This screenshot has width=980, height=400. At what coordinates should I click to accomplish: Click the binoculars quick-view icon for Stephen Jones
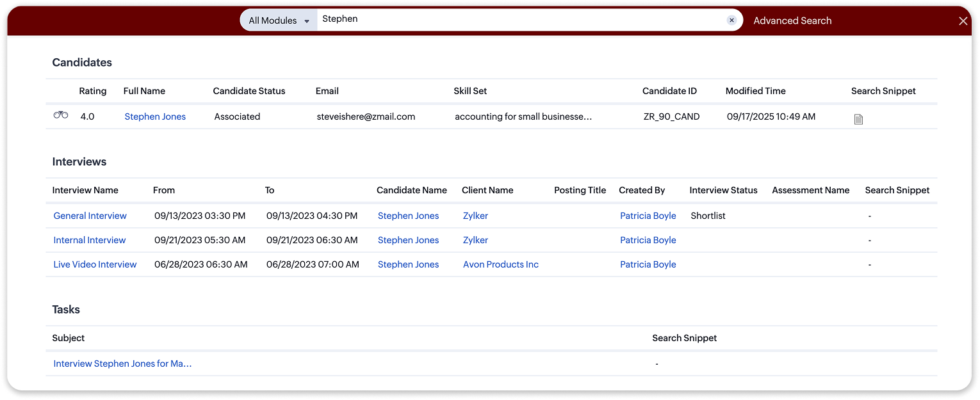[x=61, y=115]
